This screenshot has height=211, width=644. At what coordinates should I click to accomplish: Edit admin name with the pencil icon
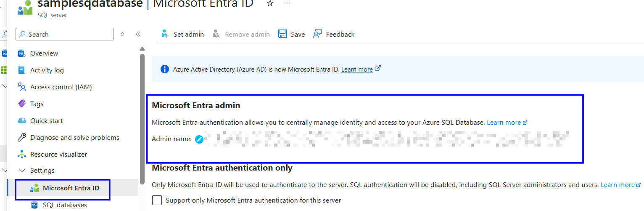(x=199, y=139)
